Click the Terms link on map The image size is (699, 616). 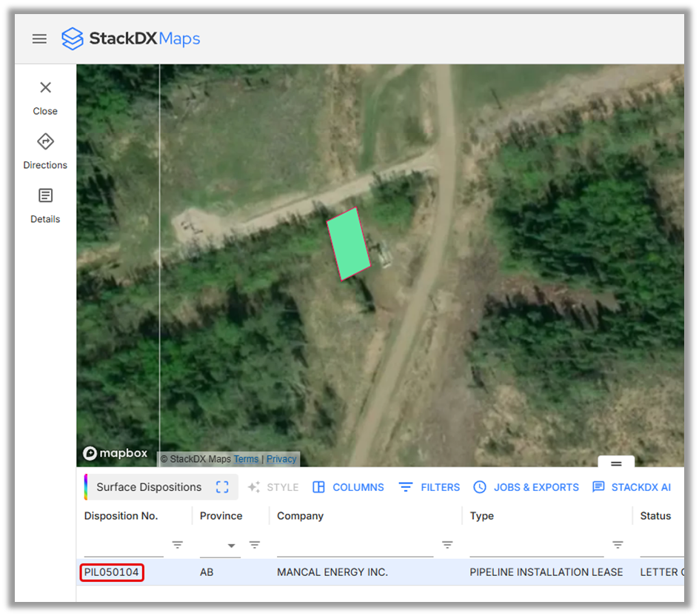[246, 459]
